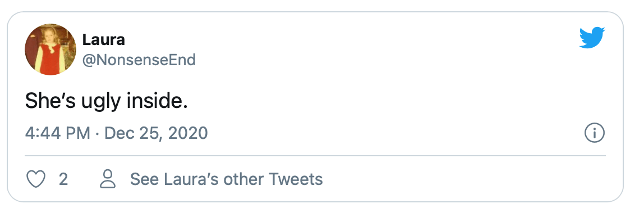
Task: Select "See Laura's other Tweets" link
Action: (x=226, y=179)
